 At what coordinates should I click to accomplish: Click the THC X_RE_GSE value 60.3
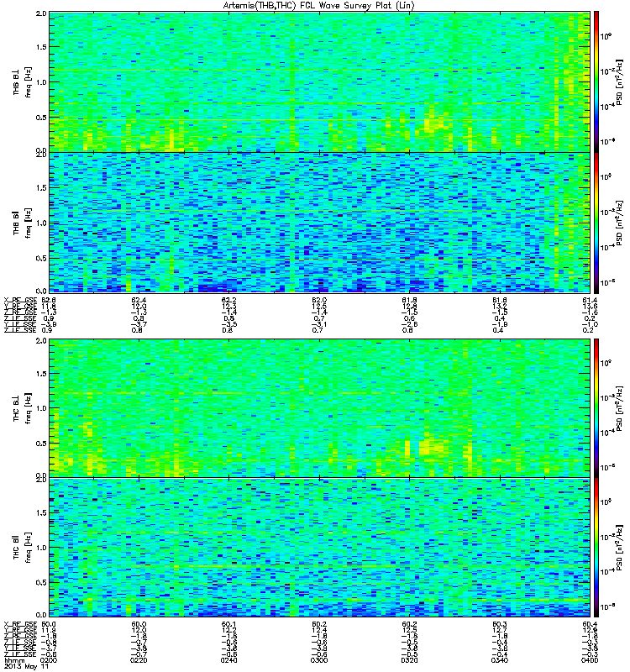tap(500, 624)
